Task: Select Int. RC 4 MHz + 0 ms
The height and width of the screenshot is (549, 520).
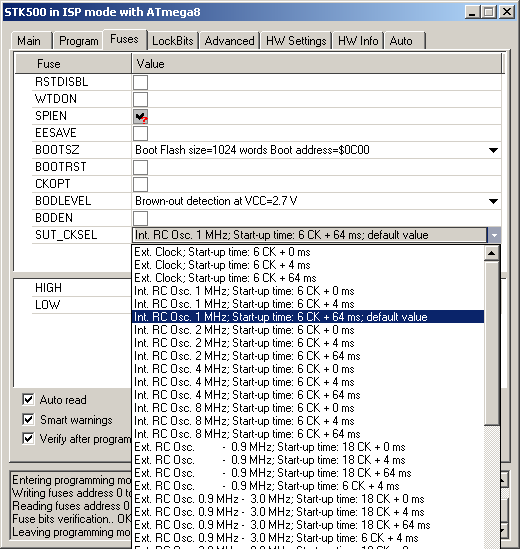Action: pos(308,369)
